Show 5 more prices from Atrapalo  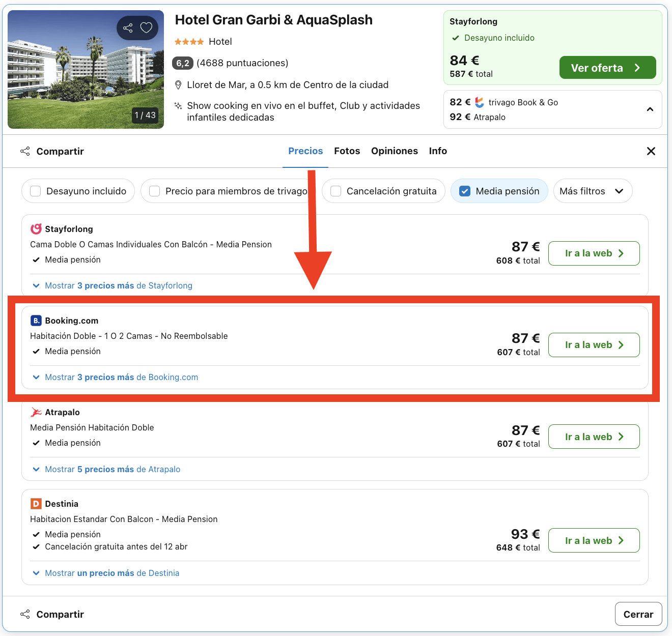coord(113,469)
